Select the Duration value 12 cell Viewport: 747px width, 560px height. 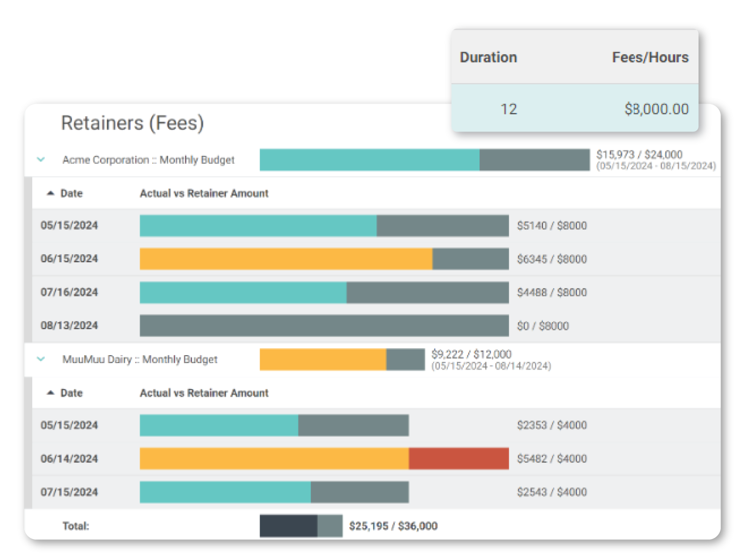(x=508, y=109)
